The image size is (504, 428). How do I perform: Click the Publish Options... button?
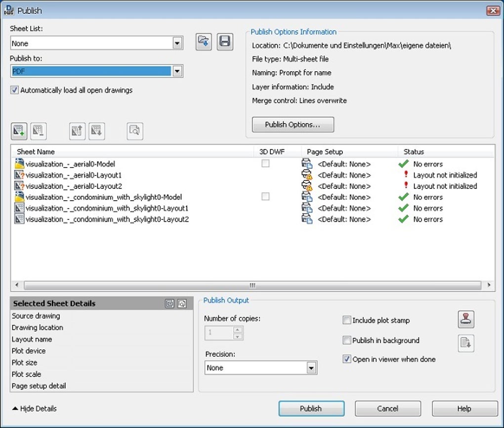293,125
